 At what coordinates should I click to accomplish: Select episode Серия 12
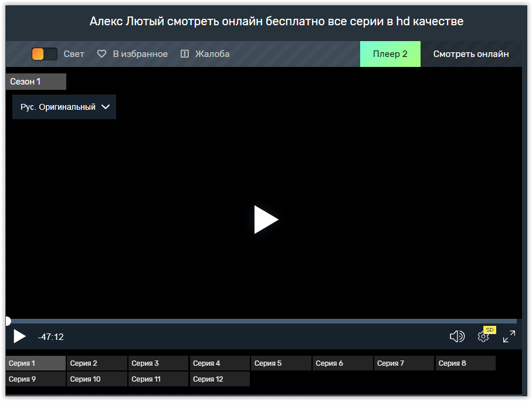[x=219, y=379]
